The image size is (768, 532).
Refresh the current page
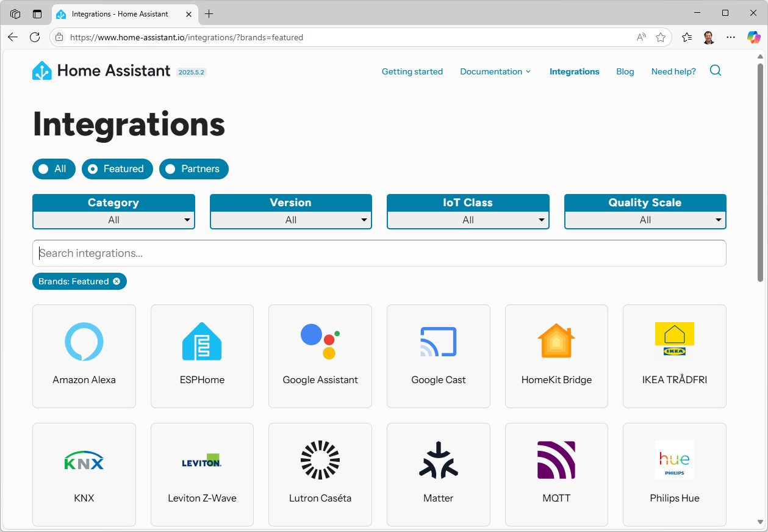point(35,37)
